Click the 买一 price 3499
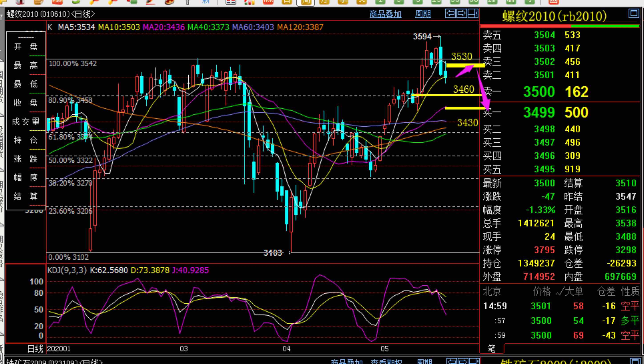Viewport: 644px width, 364px height. pos(539,112)
